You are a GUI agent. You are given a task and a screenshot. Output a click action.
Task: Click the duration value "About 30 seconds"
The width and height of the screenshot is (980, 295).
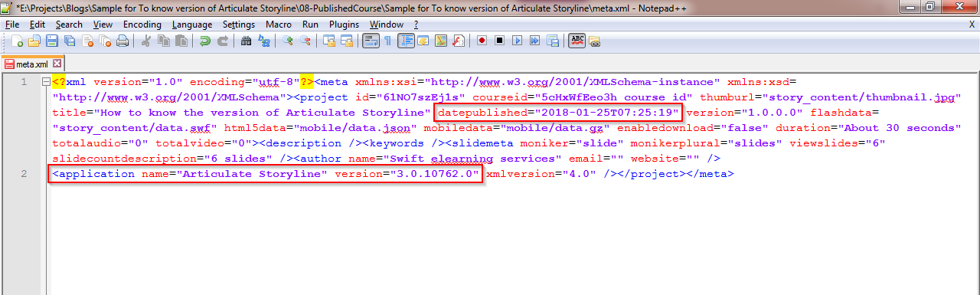(900, 128)
